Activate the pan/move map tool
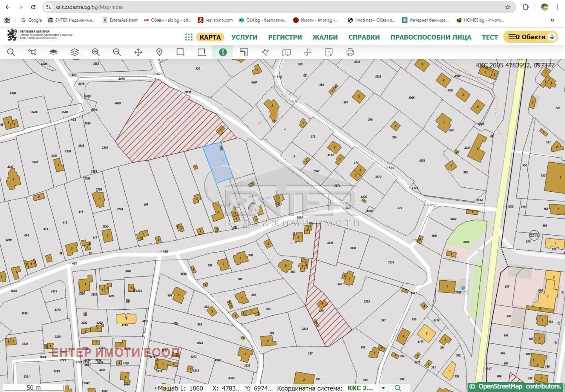 coord(138,52)
